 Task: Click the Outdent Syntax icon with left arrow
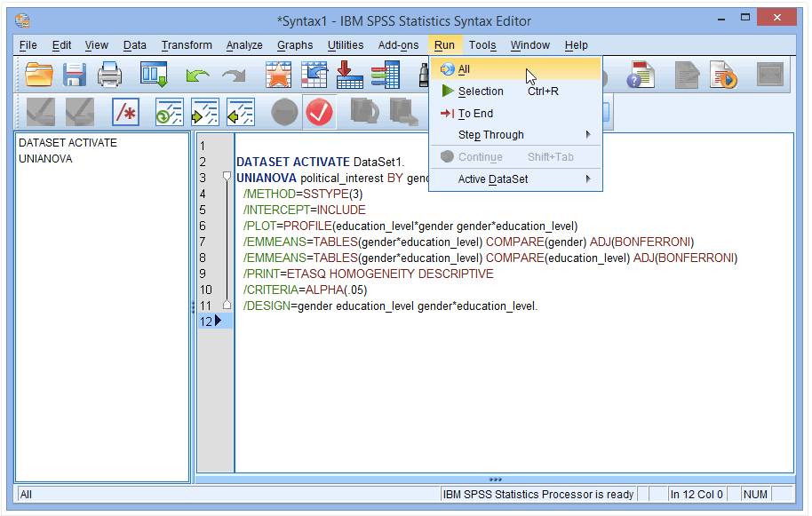241,112
